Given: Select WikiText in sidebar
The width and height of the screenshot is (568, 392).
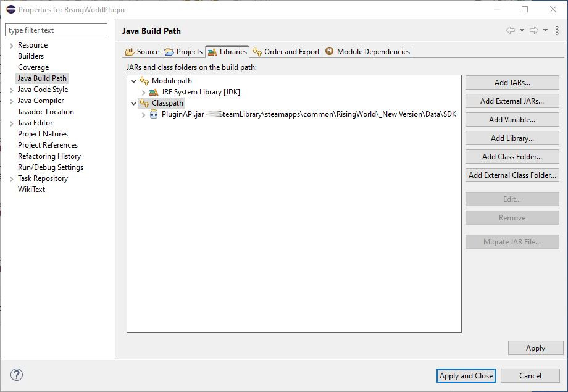Looking at the screenshot, I should pyautogui.click(x=31, y=190).
